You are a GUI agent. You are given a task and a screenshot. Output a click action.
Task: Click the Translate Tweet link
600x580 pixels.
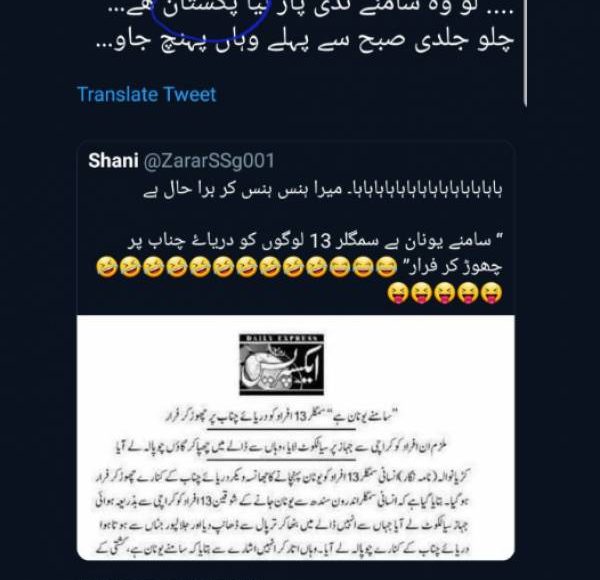(147, 94)
